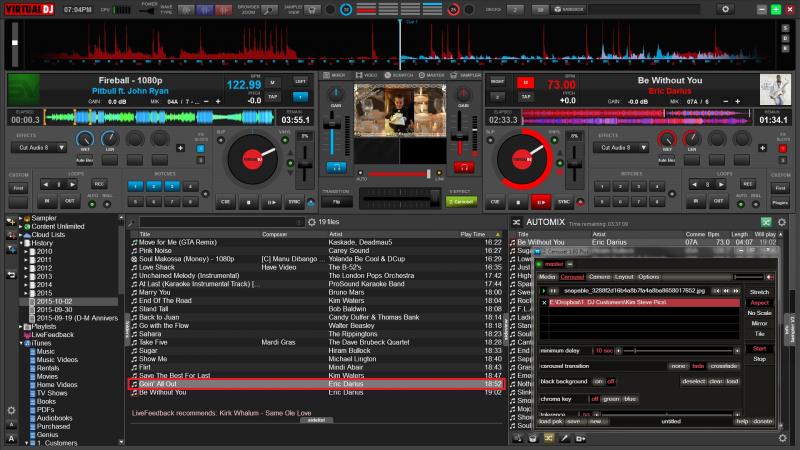Click SYNC on the left deck
The image size is (800, 450).
click(294, 202)
